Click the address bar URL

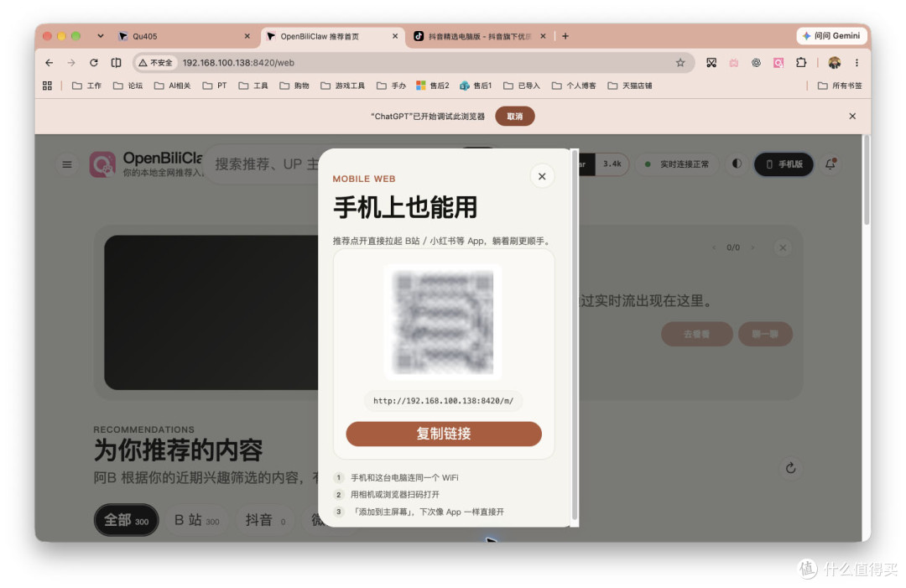pos(238,63)
